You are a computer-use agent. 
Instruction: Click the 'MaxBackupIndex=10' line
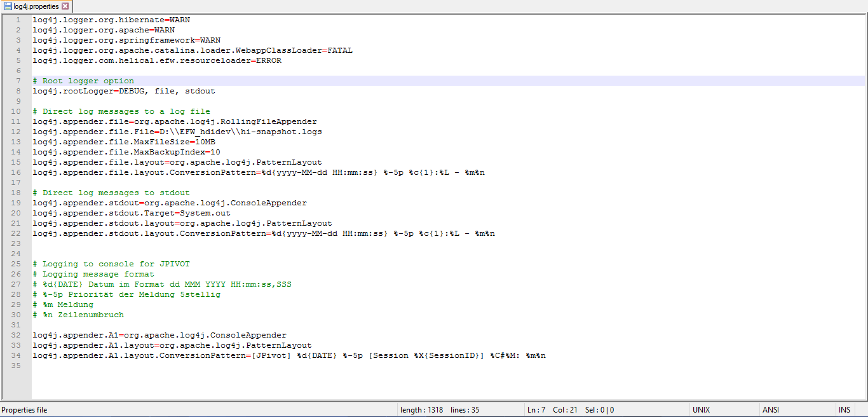tap(126, 152)
